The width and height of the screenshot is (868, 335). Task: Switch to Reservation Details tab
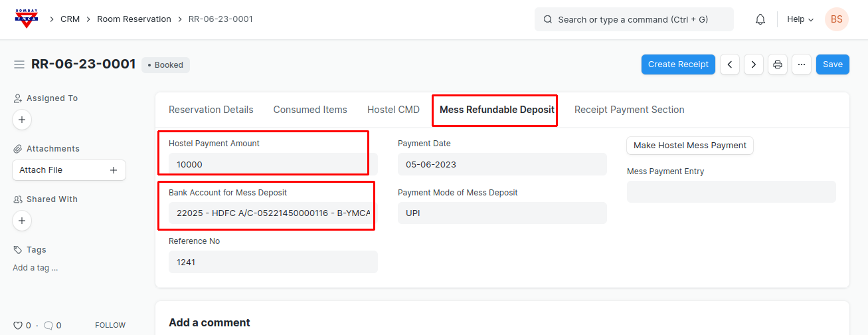click(211, 110)
